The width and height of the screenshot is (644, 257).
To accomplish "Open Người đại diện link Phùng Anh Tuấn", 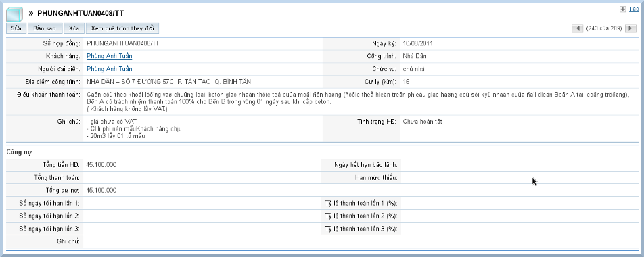I will tap(110, 69).
